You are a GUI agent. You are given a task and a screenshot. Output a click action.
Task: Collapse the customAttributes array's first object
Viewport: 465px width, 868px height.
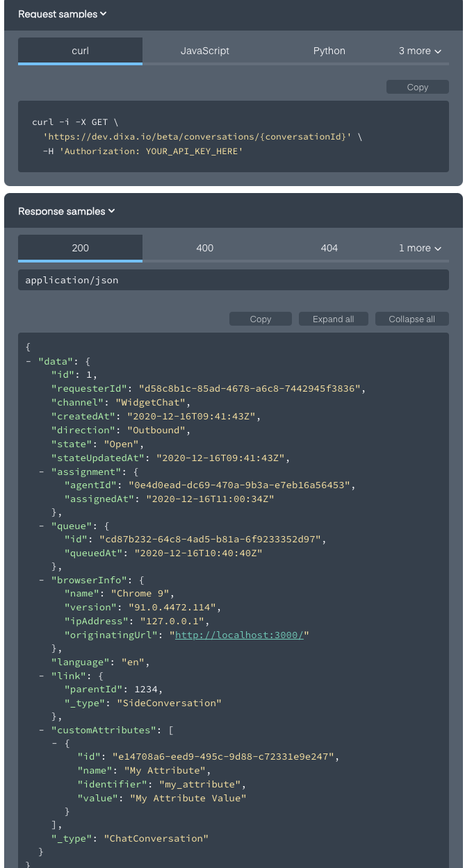point(55,743)
